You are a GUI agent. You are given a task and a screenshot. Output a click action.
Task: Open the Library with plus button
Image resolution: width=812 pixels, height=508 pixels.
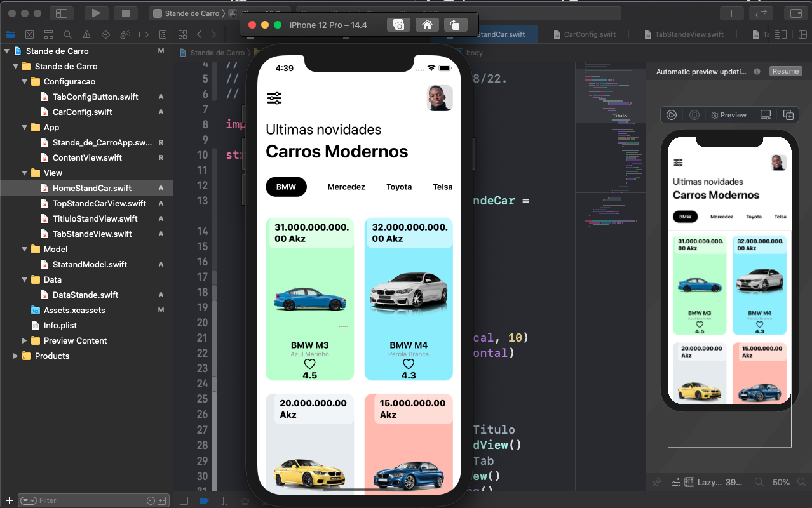click(x=731, y=13)
